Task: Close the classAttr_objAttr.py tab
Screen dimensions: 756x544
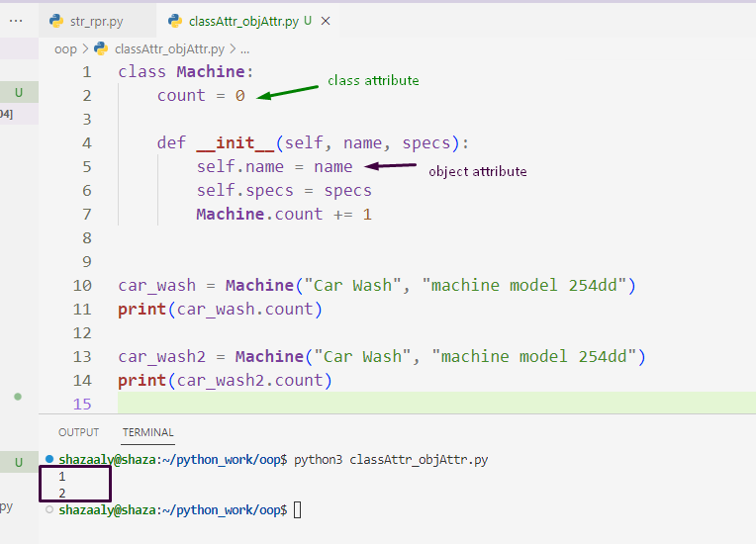Action: point(326,21)
